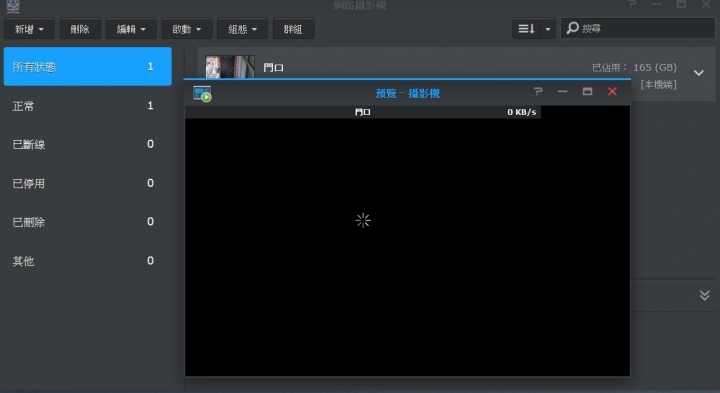Close the 預覽 - 攝影機 window
Image resolution: width=720 pixels, height=393 pixels.
(612, 91)
